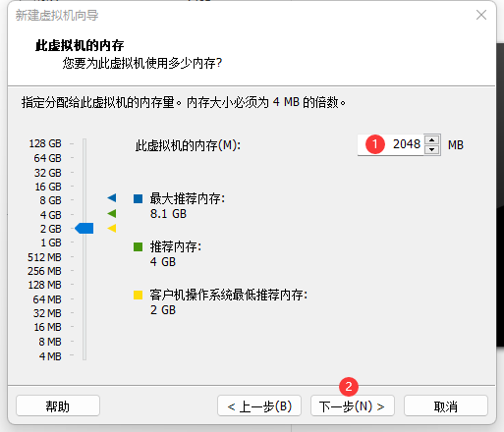Cancel the wizard with 取消
Viewport: 504px width, 432px height.
[x=446, y=406]
